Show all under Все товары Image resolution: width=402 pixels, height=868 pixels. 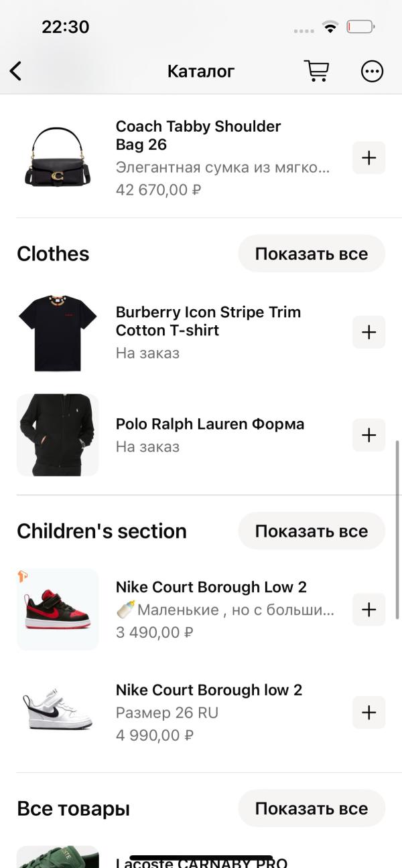pyautogui.click(x=312, y=808)
